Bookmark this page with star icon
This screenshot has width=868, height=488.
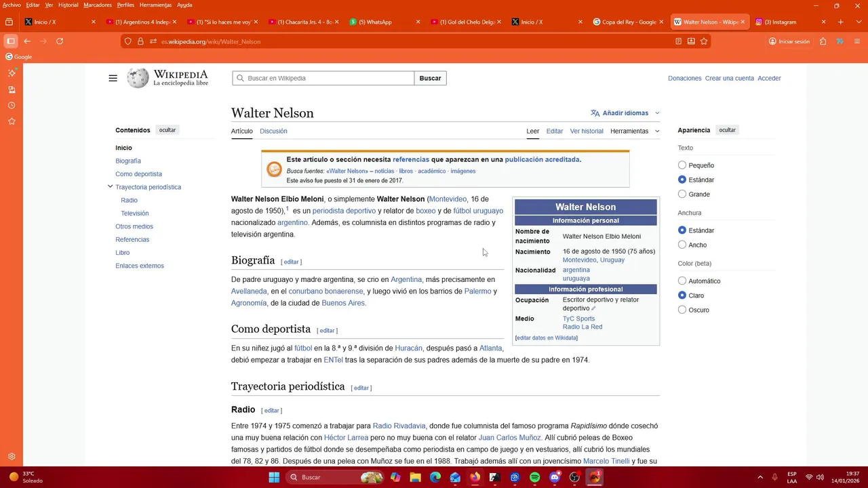pyautogui.click(x=704, y=41)
